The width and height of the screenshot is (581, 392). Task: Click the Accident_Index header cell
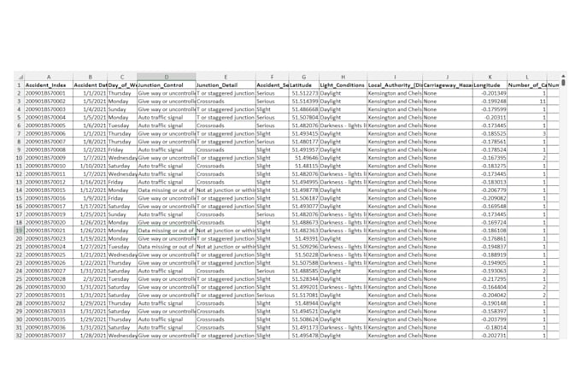pyautogui.click(x=49, y=85)
